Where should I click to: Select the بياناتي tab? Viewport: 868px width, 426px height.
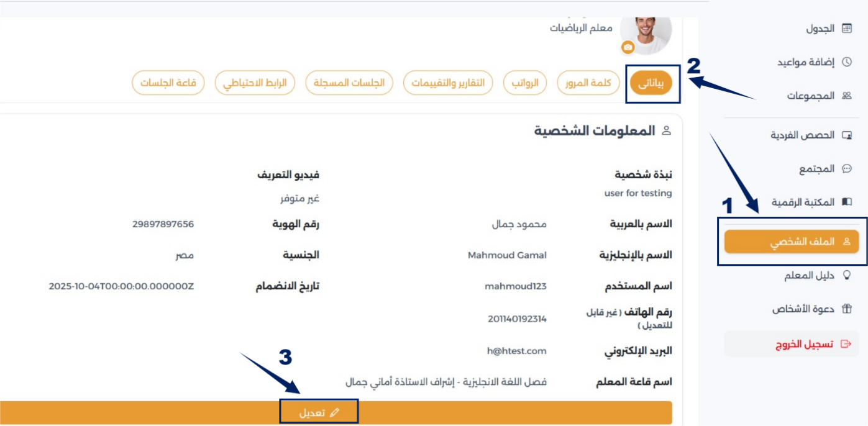[x=651, y=83]
